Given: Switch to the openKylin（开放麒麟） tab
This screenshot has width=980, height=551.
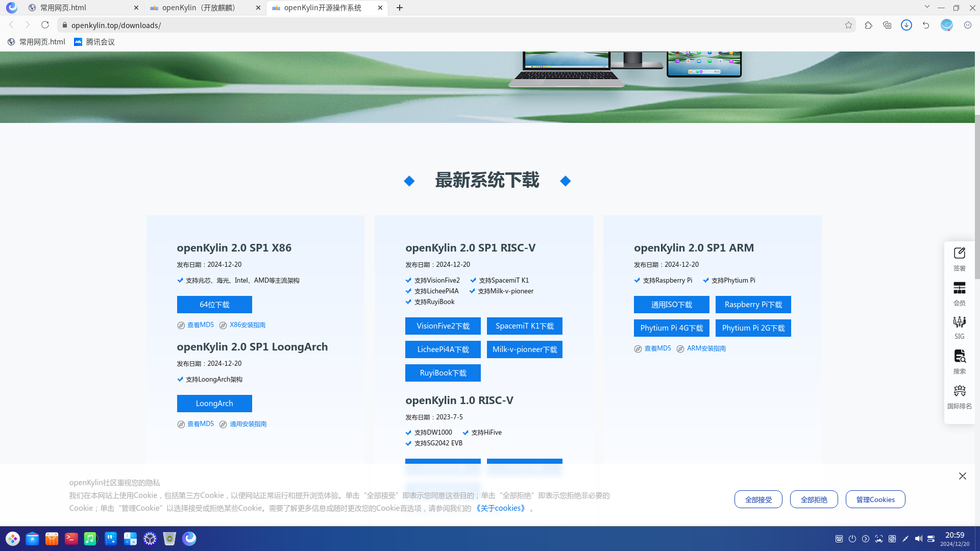Looking at the screenshot, I should click(205, 8).
